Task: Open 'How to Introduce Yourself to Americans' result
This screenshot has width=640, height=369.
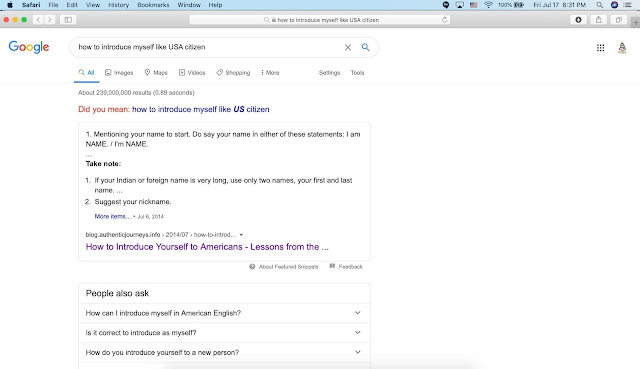Action: point(207,247)
